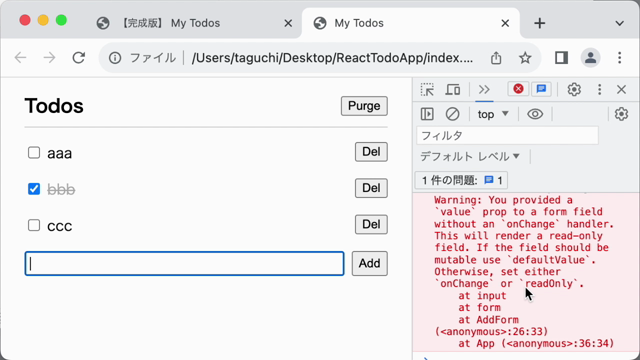Open the Chrome three-dot menu
This screenshot has width=640, height=360.
tap(620, 58)
